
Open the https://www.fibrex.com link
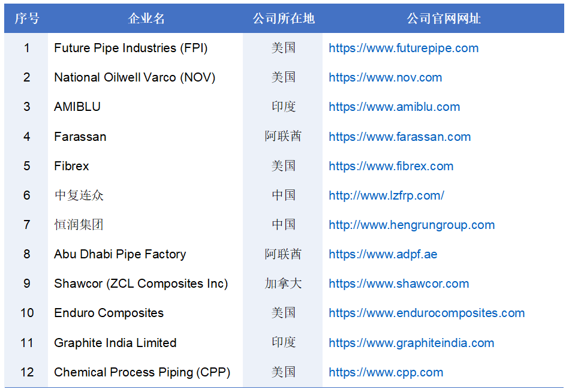click(x=391, y=166)
